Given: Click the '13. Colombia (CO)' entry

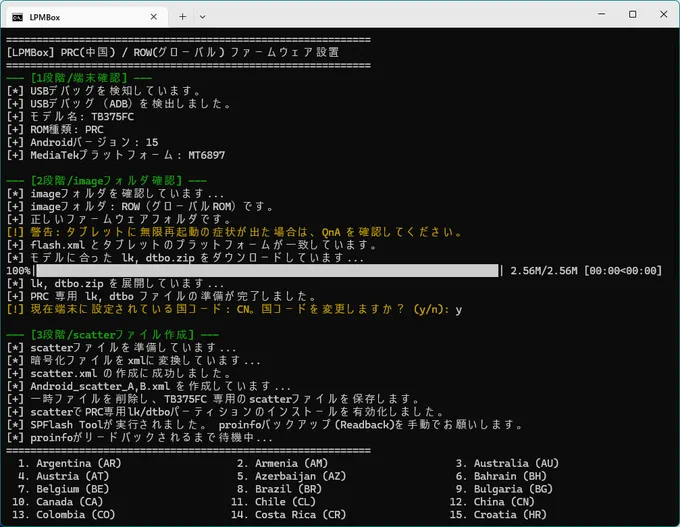Looking at the screenshot, I should tap(63, 515).
